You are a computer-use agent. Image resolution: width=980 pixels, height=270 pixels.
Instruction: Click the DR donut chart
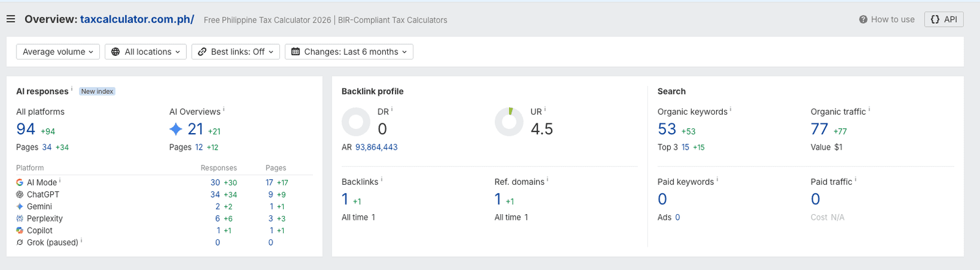click(356, 122)
